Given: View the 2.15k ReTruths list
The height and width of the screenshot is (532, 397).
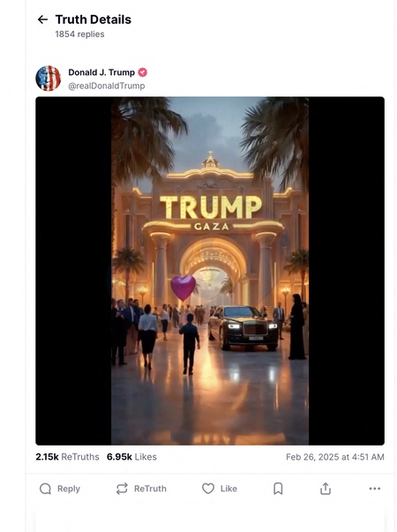Looking at the screenshot, I should (x=68, y=457).
